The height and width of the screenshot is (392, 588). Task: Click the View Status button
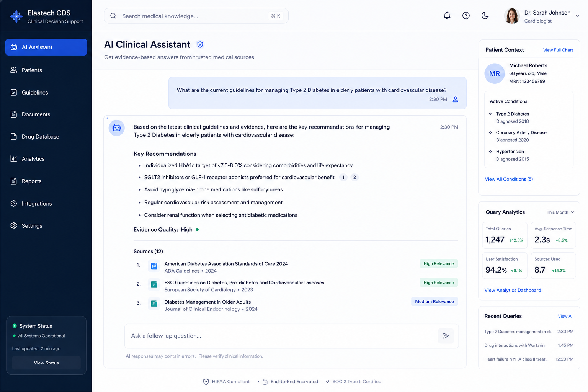point(46,363)
